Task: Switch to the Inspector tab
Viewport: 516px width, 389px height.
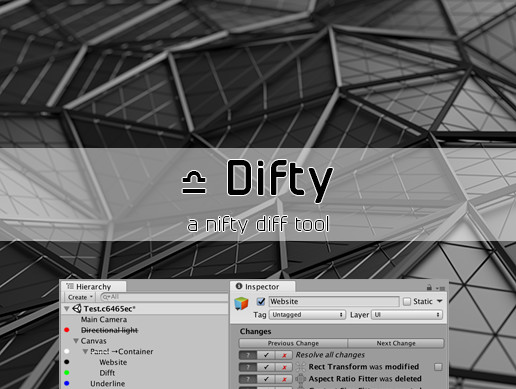Action: 262,287
